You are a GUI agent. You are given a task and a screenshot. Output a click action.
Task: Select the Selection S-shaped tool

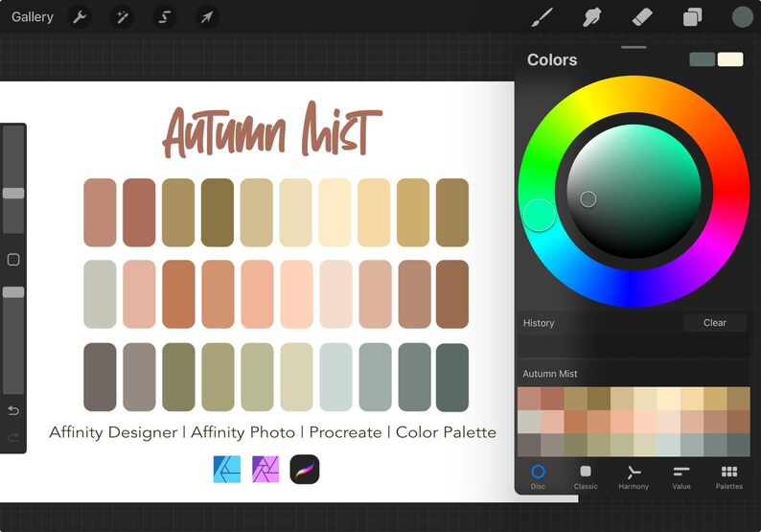[165, 17]
